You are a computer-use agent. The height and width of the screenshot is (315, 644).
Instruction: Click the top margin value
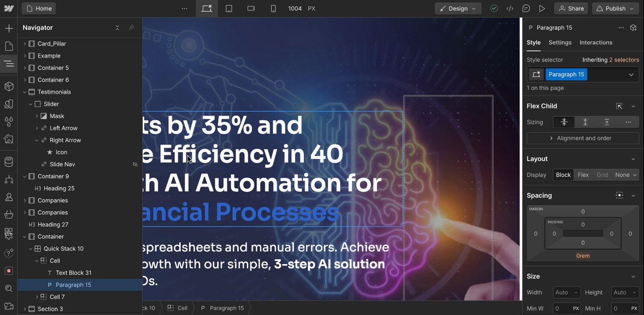point(583,211)
